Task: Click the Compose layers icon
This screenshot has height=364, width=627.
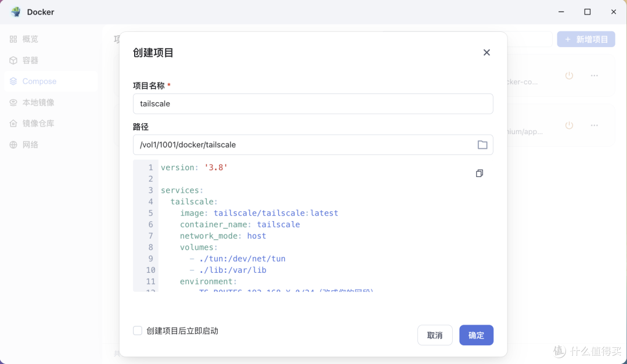Action: pos(13,81)
